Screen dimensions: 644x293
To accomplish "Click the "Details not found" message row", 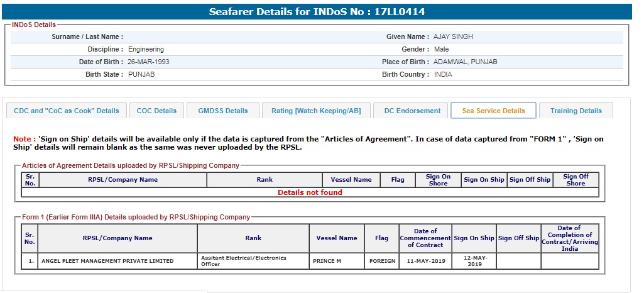I will [310, 192].
